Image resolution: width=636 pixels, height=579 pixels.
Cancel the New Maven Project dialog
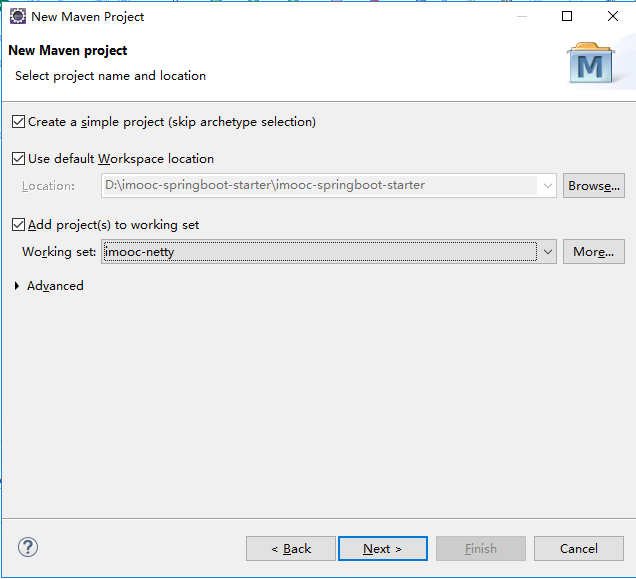click(579, 548)
